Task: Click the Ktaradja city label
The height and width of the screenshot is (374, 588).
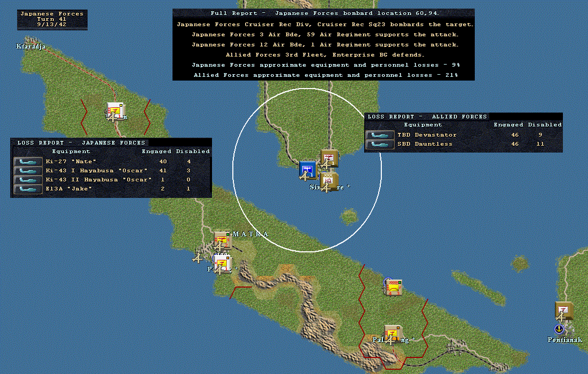Action: tap(31, 46)
